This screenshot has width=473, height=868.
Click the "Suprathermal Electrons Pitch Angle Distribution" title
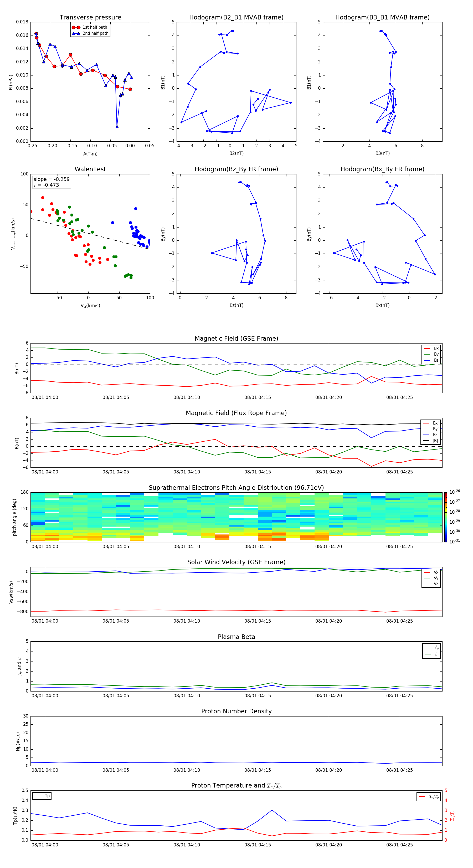(236, 488)
